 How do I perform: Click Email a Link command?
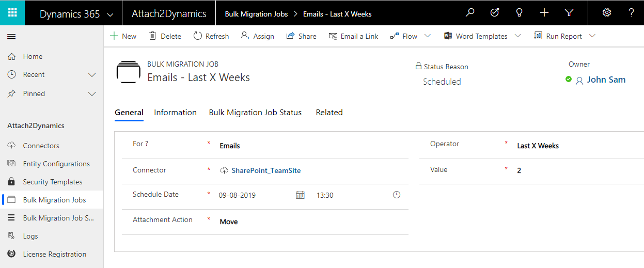(353, 36)
